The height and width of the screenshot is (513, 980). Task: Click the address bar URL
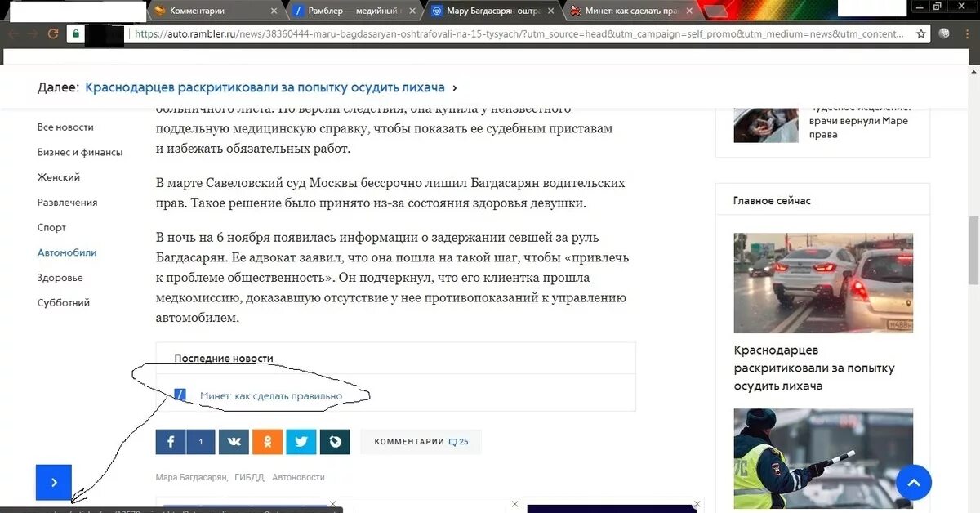[519, 33]
